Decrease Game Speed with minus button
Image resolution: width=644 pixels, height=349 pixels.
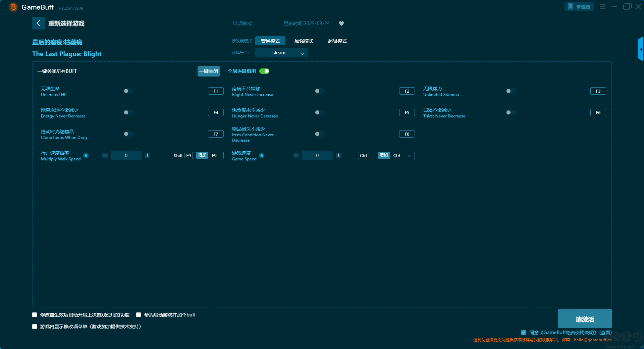click(x=296, y=155)
